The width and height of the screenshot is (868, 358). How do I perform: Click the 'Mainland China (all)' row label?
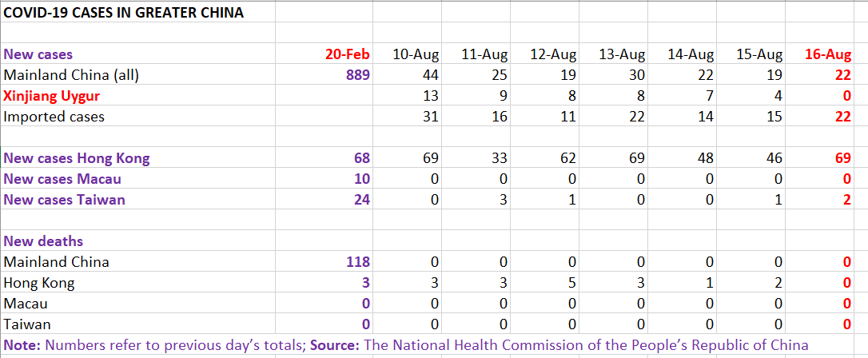pos(71,74)
